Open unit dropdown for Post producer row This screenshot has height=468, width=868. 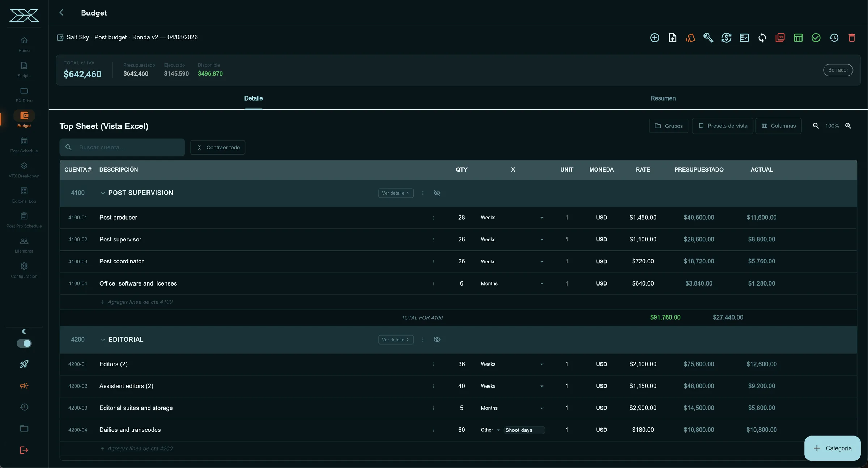tap(512, 218)
